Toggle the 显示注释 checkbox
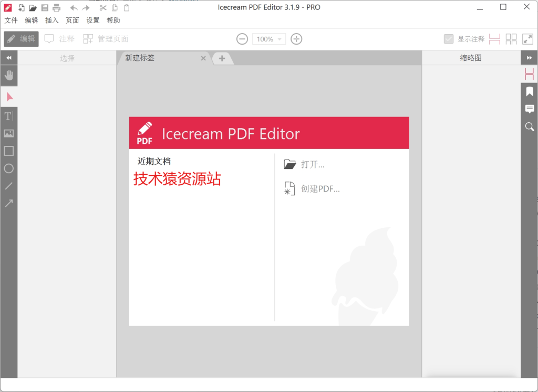 449,39
